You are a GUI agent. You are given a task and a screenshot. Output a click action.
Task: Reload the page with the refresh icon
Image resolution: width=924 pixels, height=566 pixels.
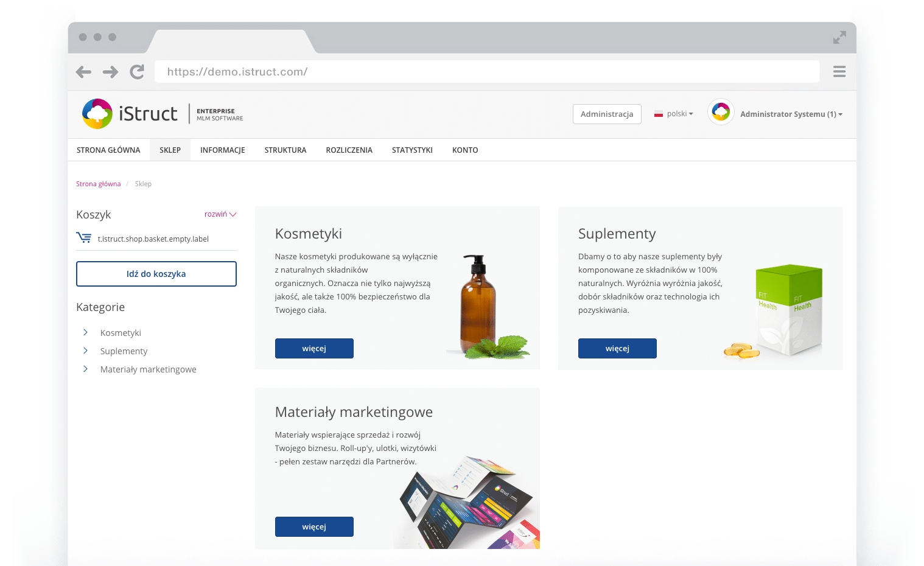point(137,71)
